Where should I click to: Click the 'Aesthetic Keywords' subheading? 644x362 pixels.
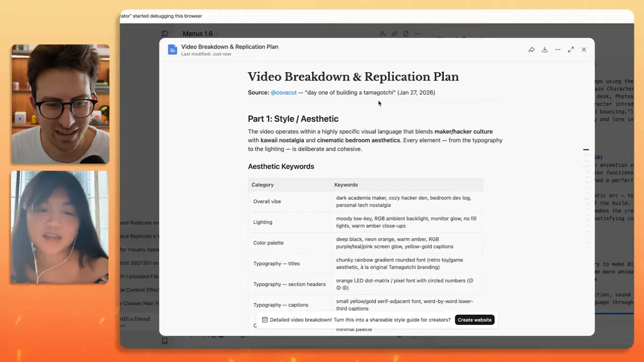281,166
